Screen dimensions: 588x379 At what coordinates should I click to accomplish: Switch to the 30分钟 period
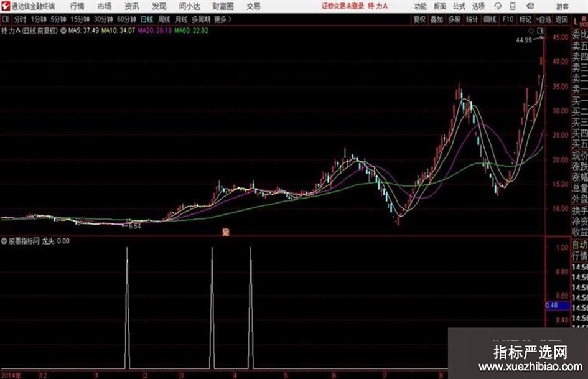coord(103,19)
